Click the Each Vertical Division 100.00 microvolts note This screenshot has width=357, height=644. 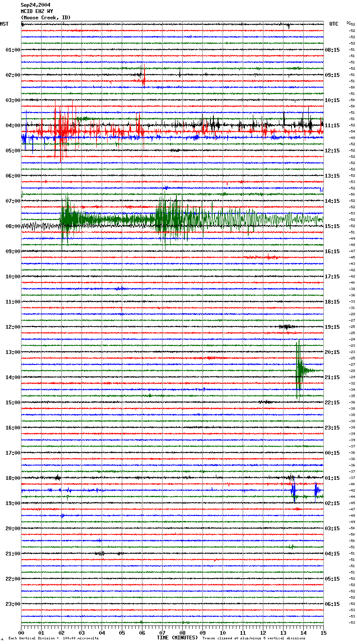tap(53, 638)
